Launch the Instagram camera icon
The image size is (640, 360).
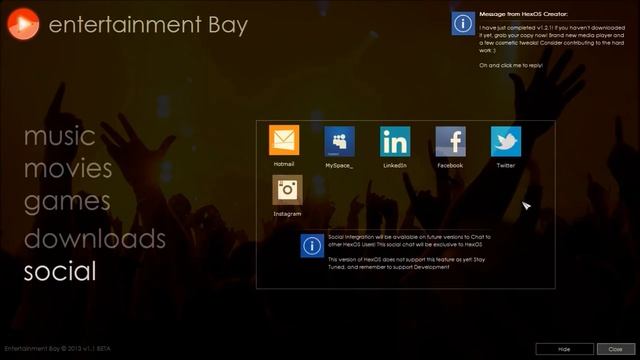[287, 190]
